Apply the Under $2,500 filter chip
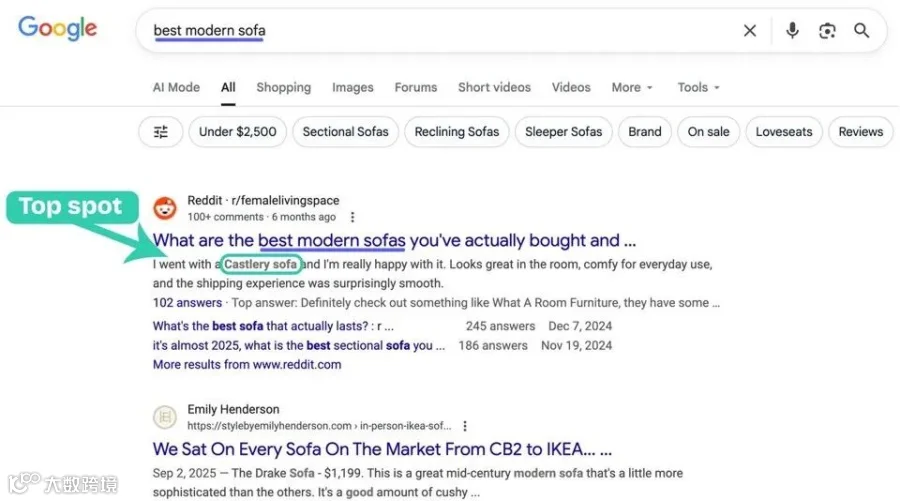900x501 pixels. click(238, 132)
